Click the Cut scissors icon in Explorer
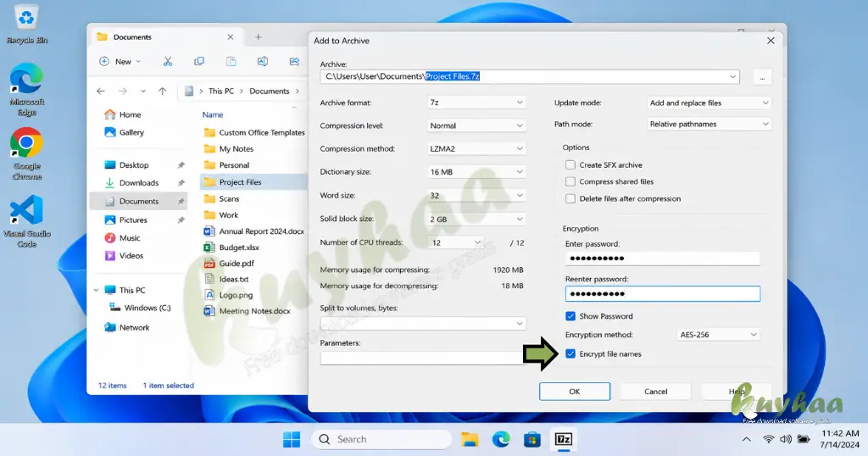Screen dimensions: 868x456 [168, 61]
